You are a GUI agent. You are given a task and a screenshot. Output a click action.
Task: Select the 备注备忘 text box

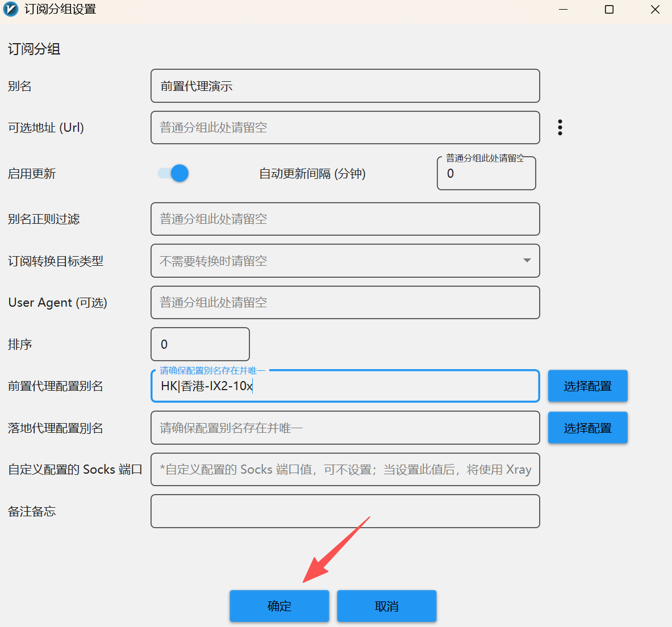345,511
